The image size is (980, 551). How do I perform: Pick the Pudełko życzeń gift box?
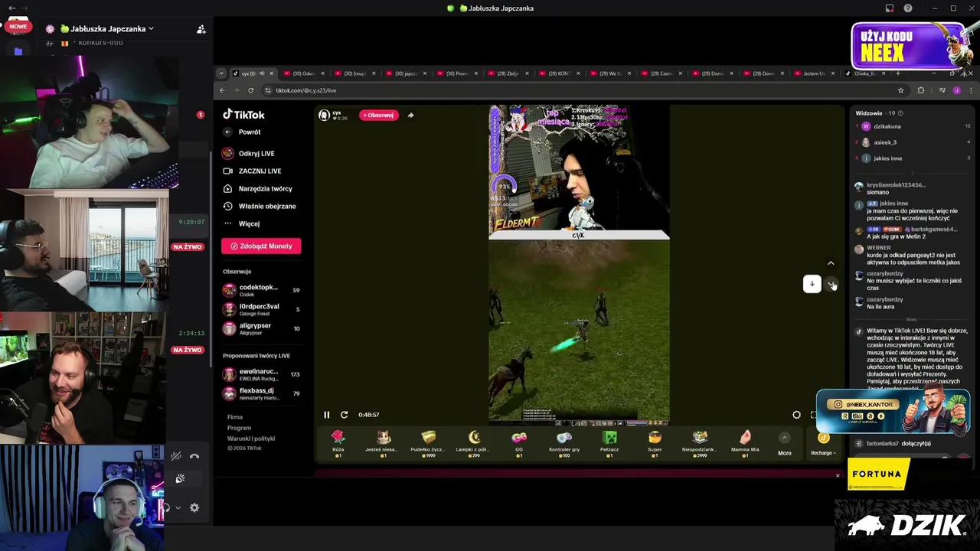pos(428,443)
